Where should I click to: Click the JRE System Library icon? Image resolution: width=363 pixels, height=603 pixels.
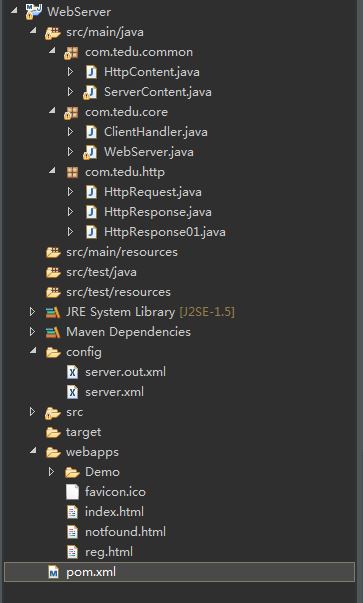point(53,312)
